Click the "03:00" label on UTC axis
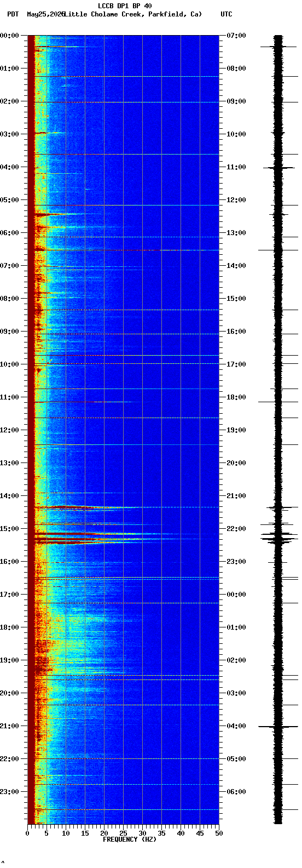 coord(236,693)
